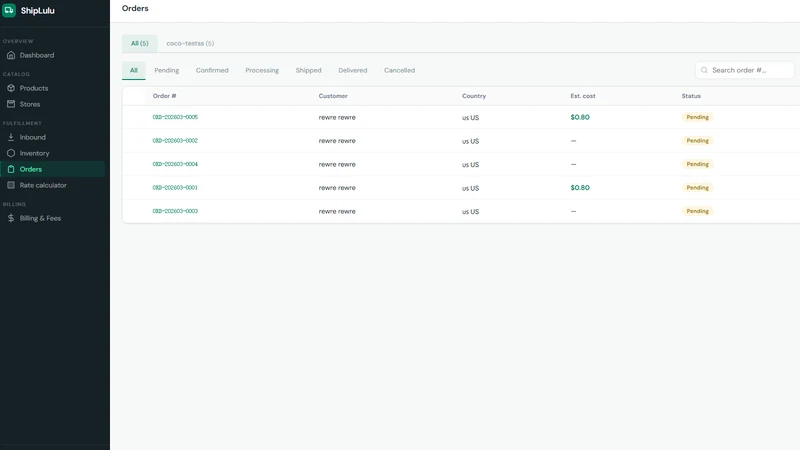Filter orders by Confirmed tab
The height and width of the screenshot is (450, 800).
212,70
